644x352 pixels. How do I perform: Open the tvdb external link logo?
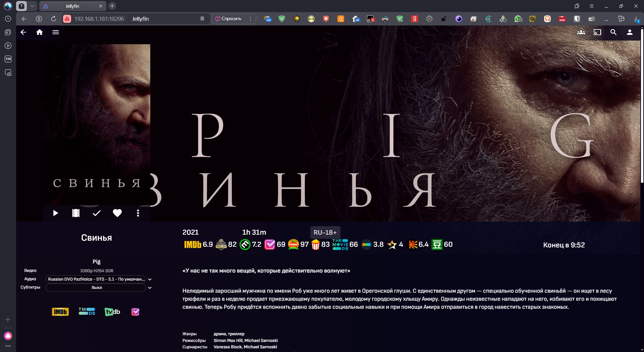tap(112, 312)
